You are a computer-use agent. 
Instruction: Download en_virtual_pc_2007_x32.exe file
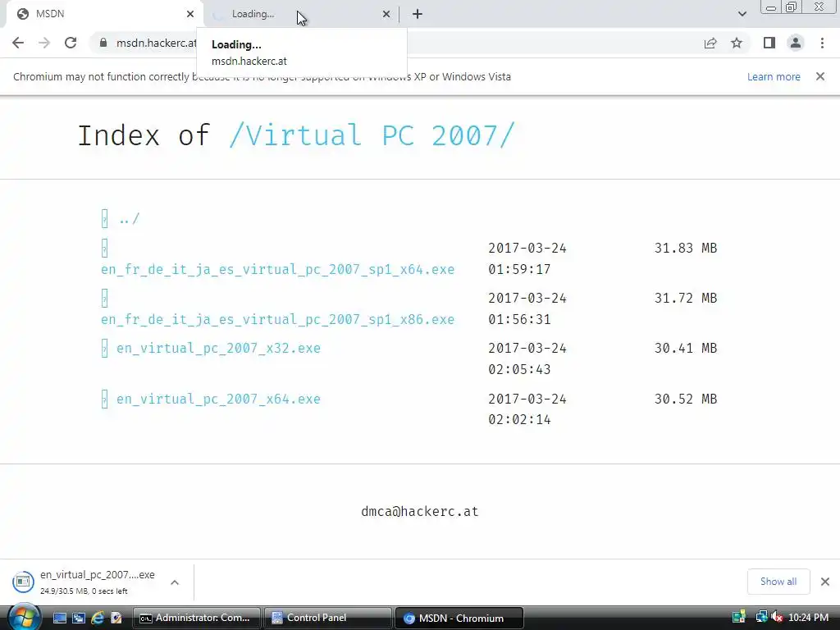pyautogui.click(x=218, y=348)
